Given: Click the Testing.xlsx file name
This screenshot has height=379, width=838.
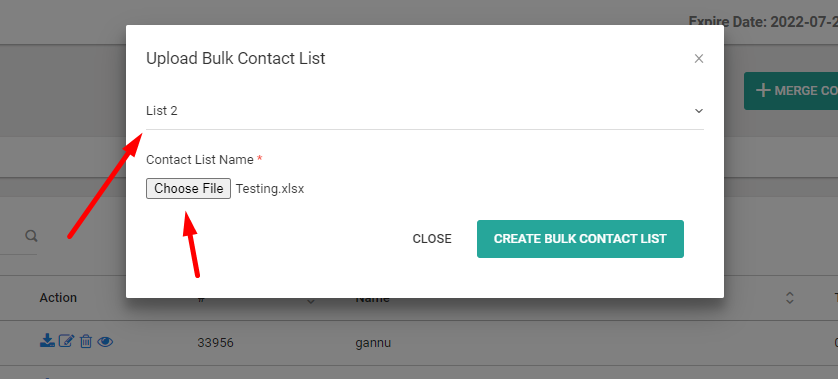Looking at the screenshot, I should [x=270, y=189].
